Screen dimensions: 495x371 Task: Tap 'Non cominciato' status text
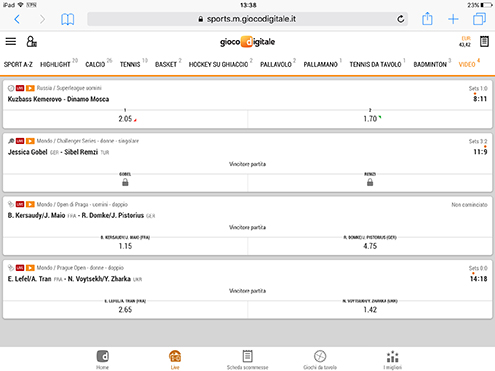[469, 205]
